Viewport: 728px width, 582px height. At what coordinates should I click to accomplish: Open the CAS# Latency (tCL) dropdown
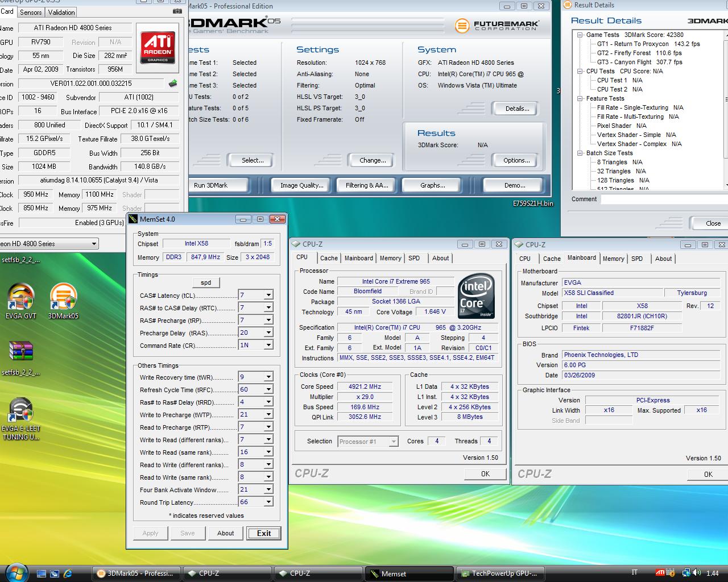point(268,295)
